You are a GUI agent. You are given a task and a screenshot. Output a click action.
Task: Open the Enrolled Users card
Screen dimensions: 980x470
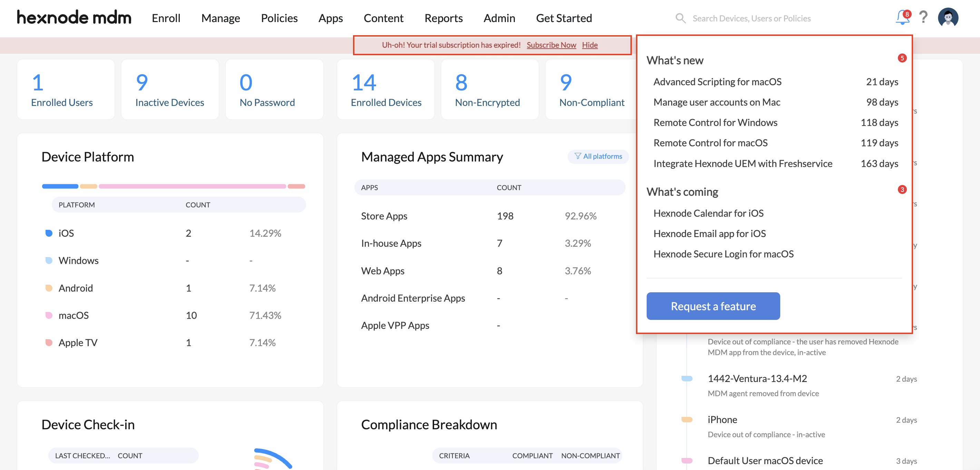pyautogui.click(x=66, y=89)
